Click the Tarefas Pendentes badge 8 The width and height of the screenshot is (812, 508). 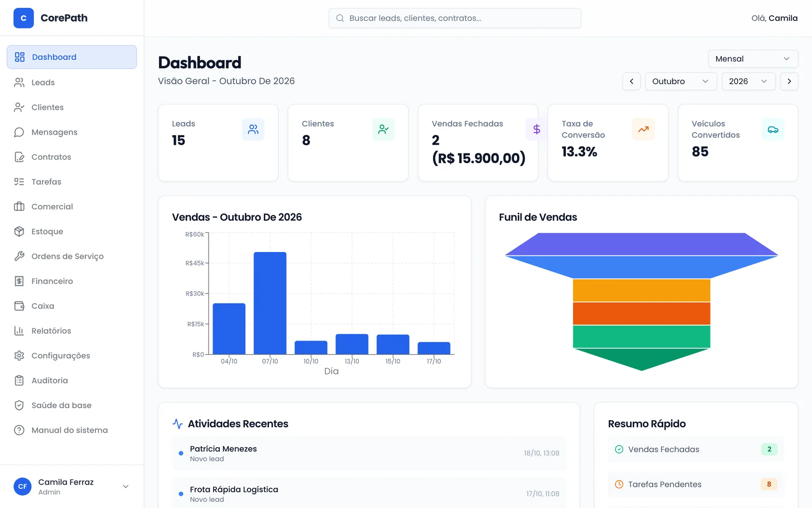pyautogui.click(x=769, y=484)
